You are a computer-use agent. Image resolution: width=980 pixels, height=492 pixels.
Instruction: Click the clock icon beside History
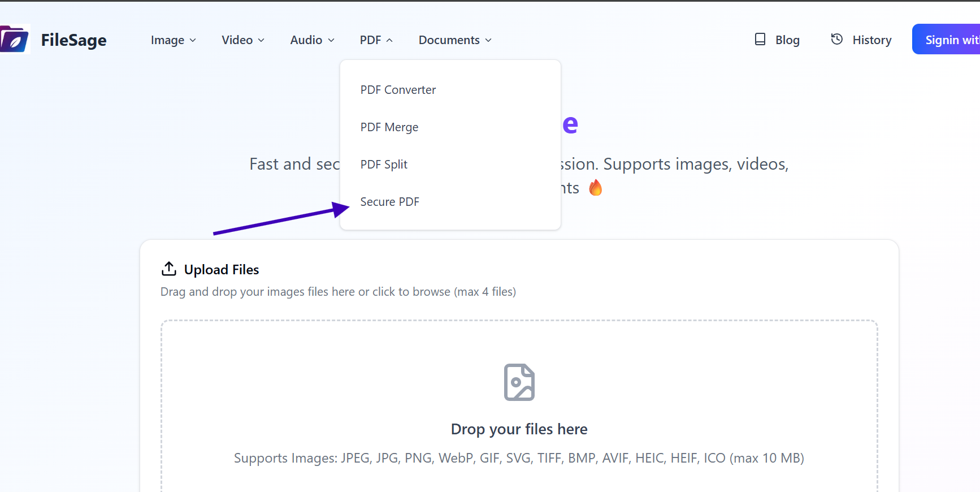point(836,39)
